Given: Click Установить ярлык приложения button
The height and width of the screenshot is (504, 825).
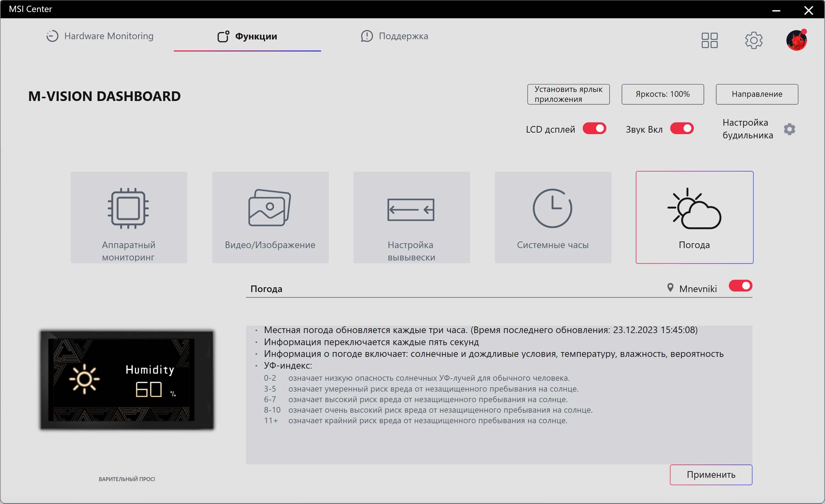Looking at the screenshot, I should click(x=568, y=94).
